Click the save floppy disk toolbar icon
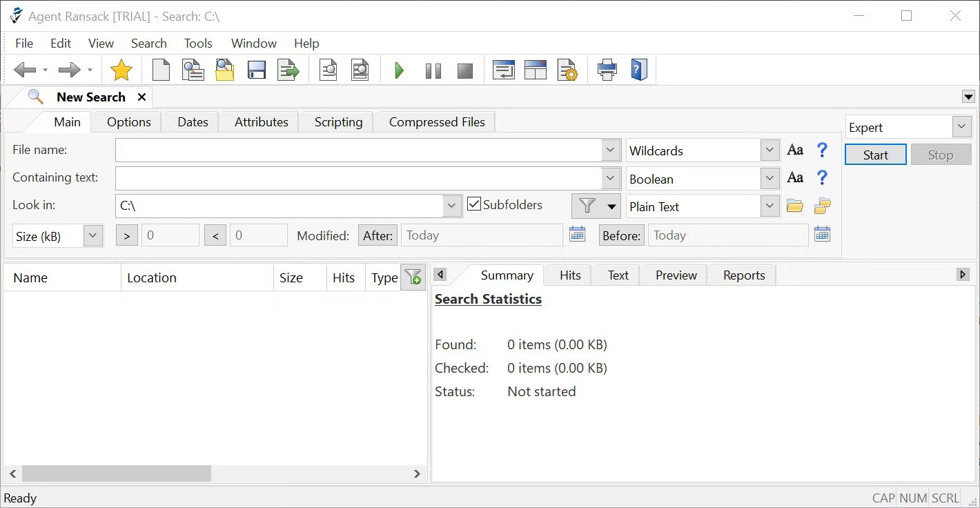Image resolution: width=980 pixels, height=508 pixels. (257, 70)
